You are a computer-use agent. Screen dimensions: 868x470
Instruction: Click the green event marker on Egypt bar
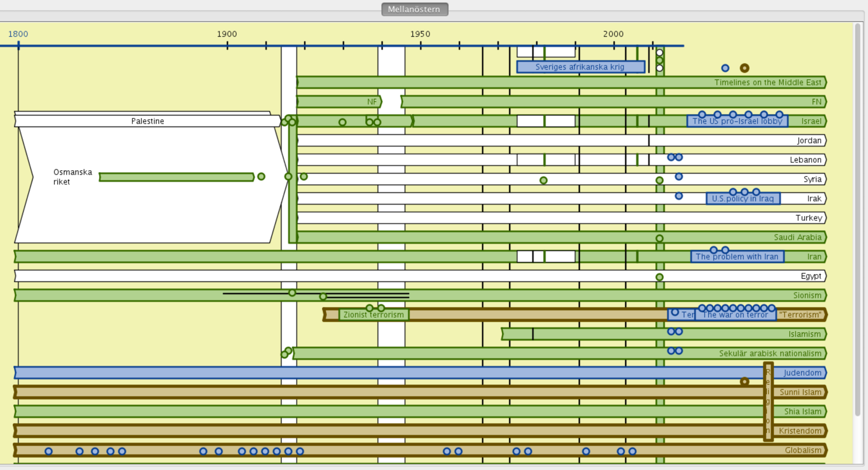click(659, 277)
